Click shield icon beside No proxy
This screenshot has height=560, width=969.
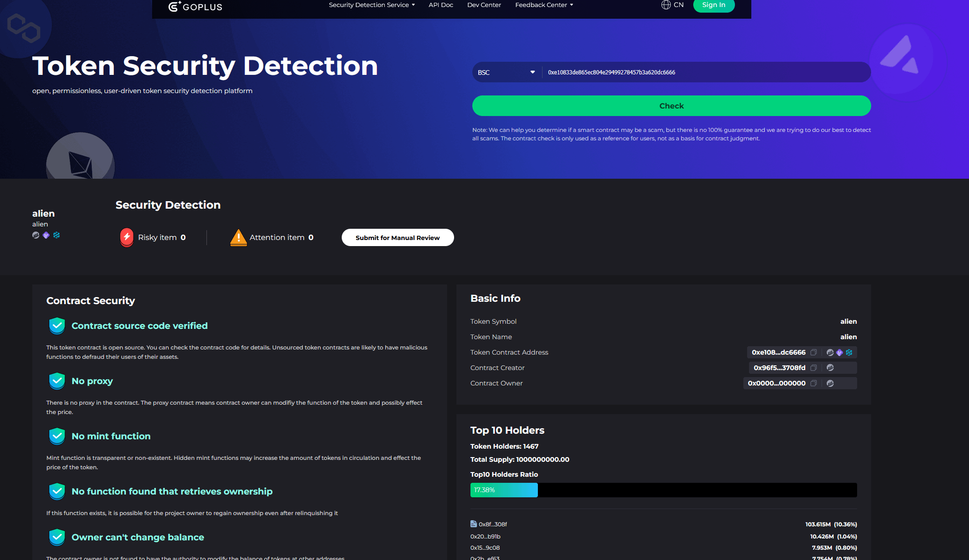[x=57, y=381]
